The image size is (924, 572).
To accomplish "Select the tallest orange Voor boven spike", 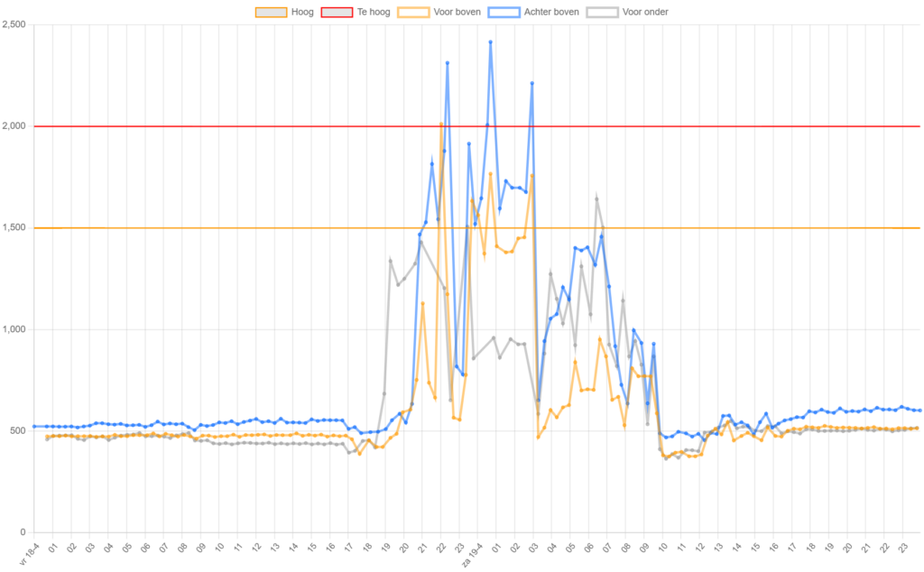I will click(x=440, y=124).
